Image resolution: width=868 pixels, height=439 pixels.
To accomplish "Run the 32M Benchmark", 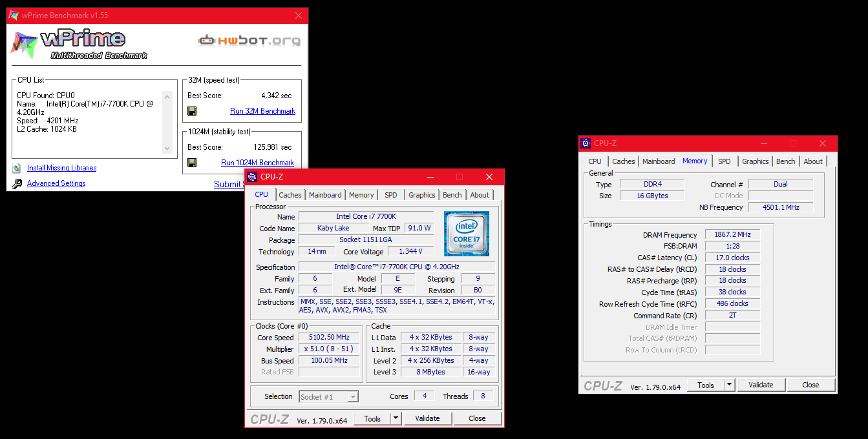I will pos(262,111).
